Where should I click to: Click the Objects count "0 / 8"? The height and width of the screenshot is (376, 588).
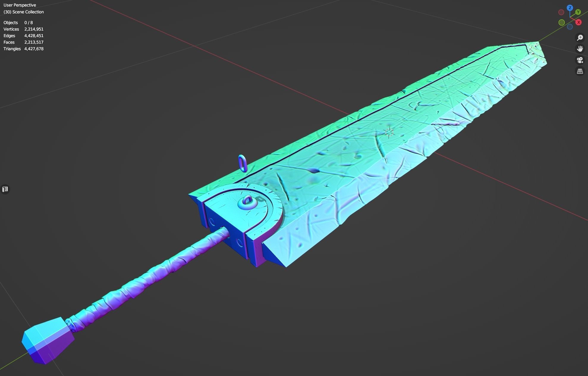click(29, 23)
